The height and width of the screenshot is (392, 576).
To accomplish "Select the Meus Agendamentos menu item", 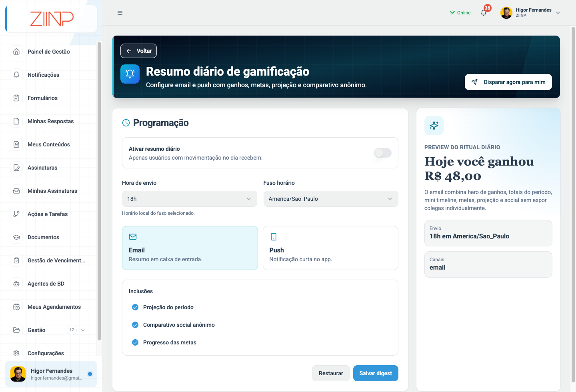I will coord(48,307).
